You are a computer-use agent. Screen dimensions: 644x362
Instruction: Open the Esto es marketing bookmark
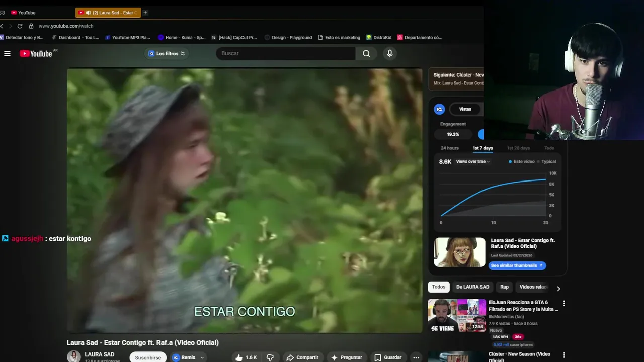coord(339,37)
